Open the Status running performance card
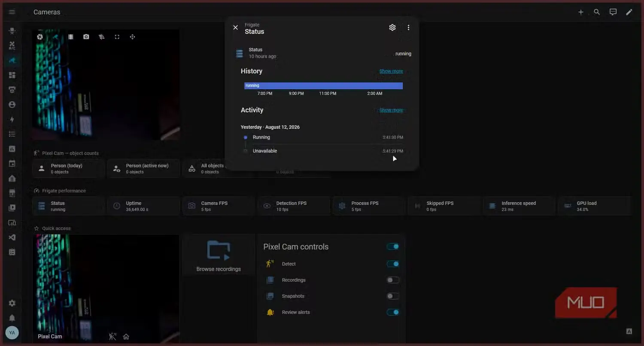The width and height of the screenshot is (644, 346). (68, 206)
